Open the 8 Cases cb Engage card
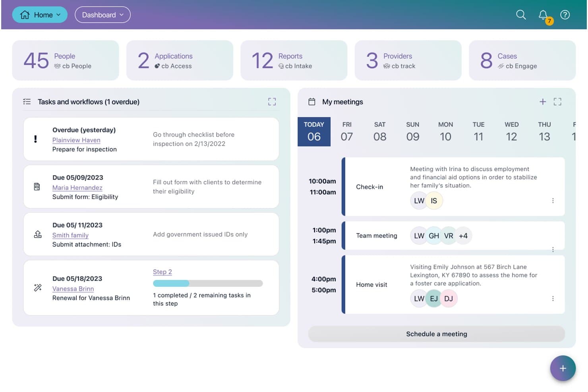588x392 pixels. point(522,60)
